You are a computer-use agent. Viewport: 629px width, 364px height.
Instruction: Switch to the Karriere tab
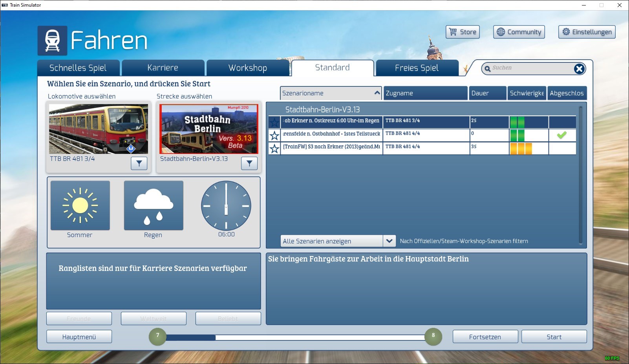pyautogui.click(x=163, y=68)
